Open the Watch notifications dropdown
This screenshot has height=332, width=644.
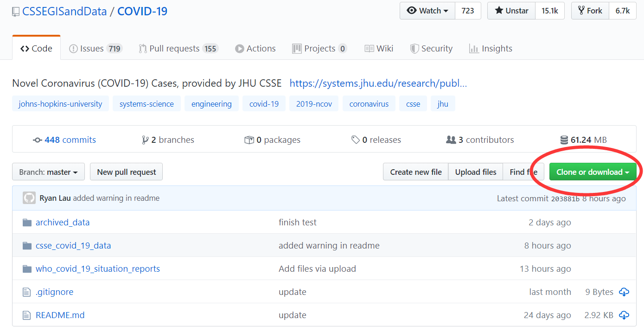pyautogui.click(x=427, y=11)
